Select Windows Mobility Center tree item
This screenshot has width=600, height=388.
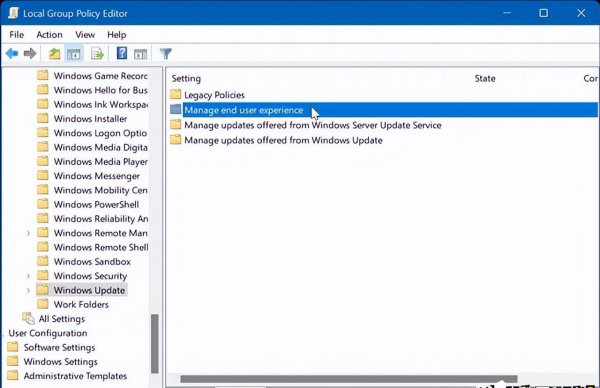coord(101,190)
